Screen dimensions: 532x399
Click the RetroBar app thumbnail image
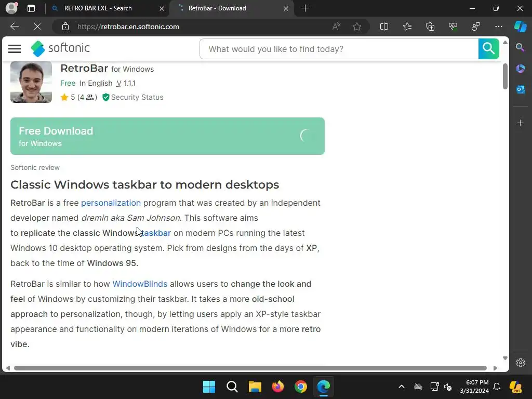31,82
